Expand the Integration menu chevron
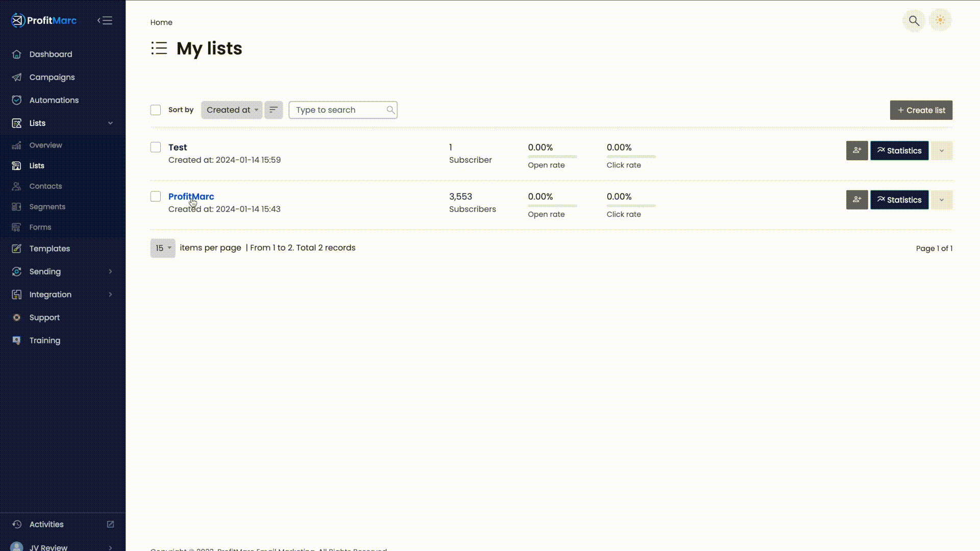Image resolution: width=980 pixels, height=551 pixels. pyautogui.click(x=110, y=294)
